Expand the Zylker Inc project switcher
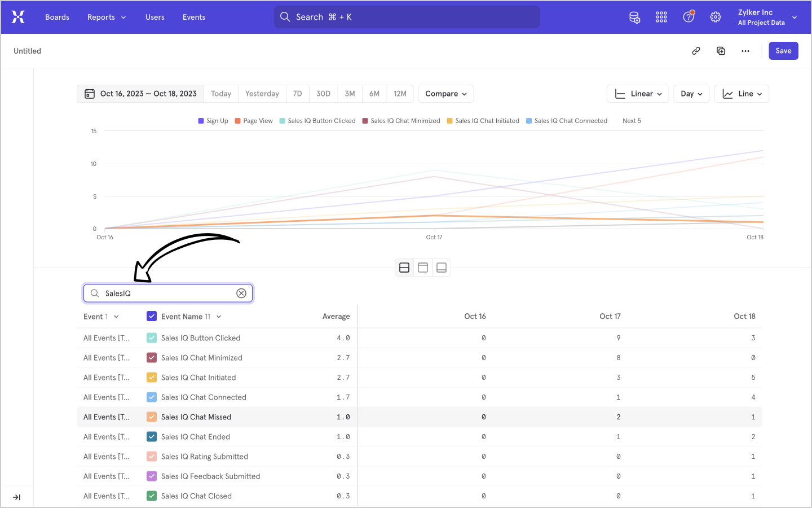 tap(767, 17)
